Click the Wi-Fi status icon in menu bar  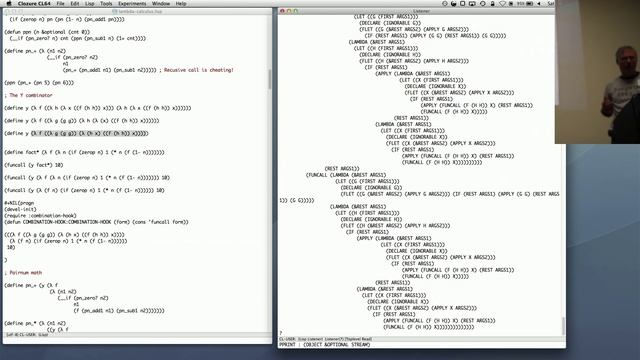(x=502, y=3)
